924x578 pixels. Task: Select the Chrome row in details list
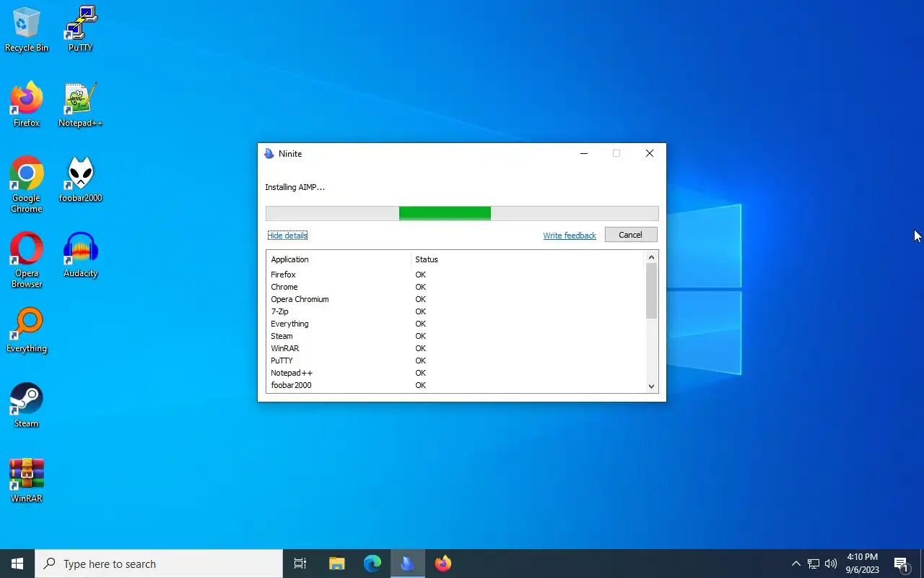(x=456, y=287)
